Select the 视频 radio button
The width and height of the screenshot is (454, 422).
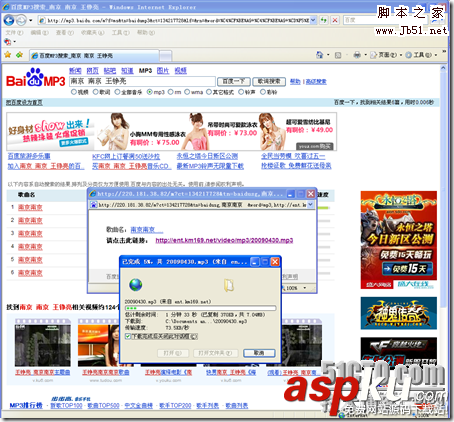tap(73, 92)
